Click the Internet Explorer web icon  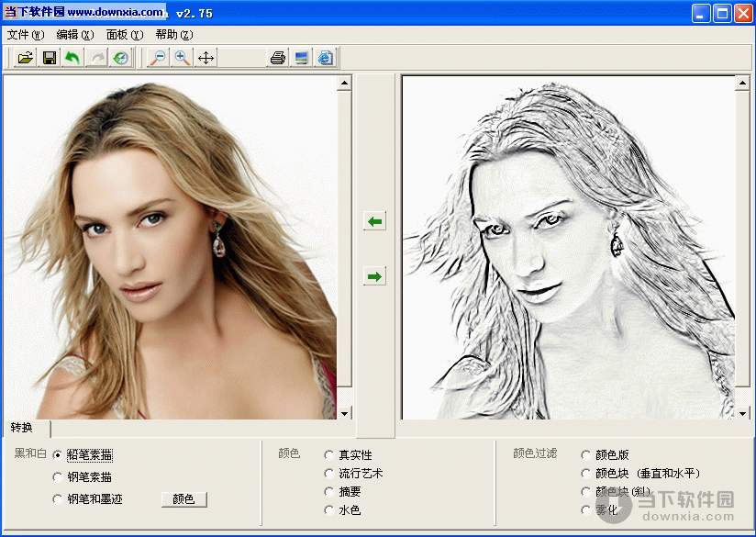point(325,58)
